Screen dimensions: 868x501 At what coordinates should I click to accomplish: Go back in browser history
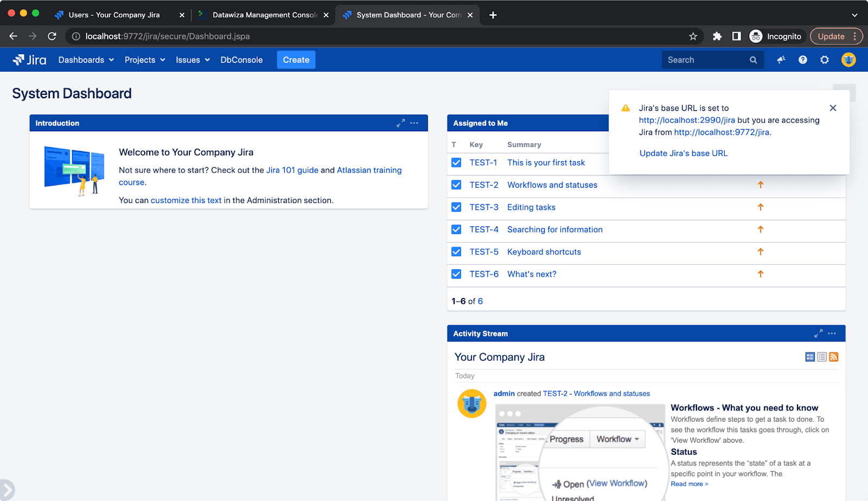click(x=14, y=36)
